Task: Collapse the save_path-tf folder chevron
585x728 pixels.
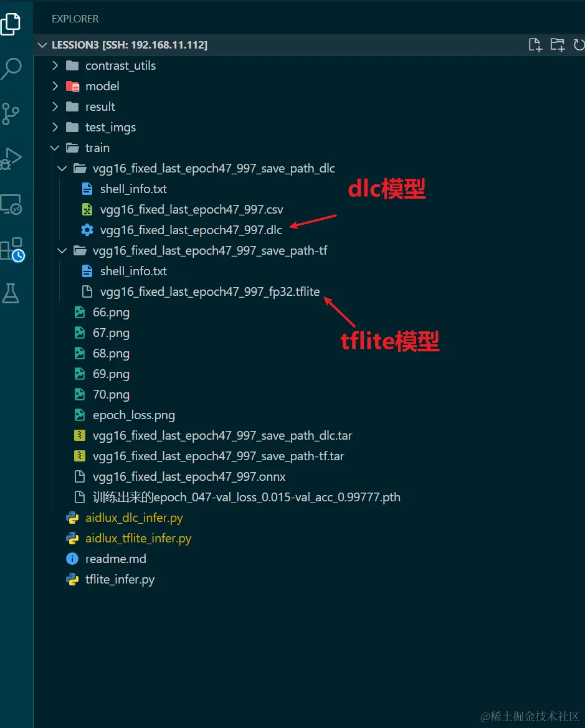Action: point(62,251)
